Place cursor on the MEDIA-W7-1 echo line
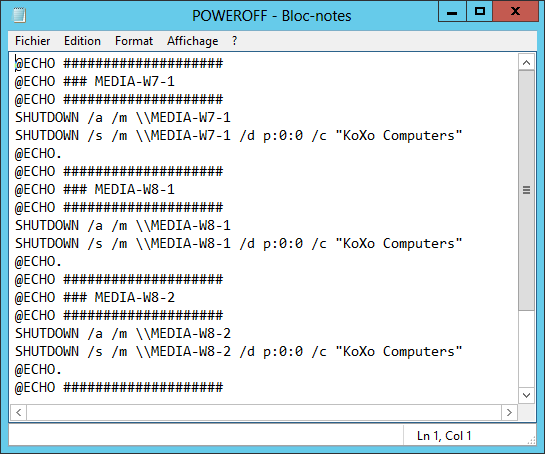The width and height of the screenshot is (545, 454). click(95, 81)
